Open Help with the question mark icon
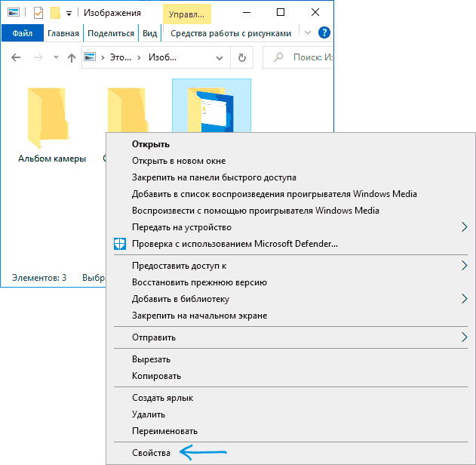This screenshot has height=465, width=476. tap(324, 32)
